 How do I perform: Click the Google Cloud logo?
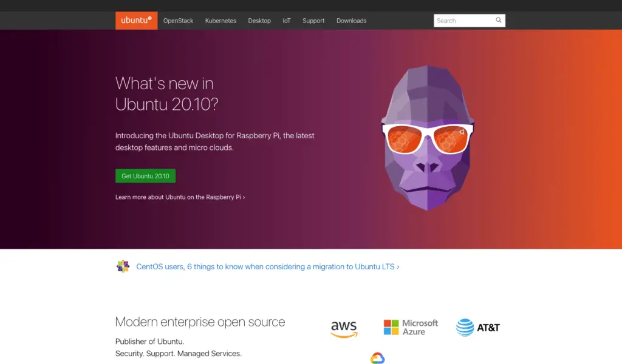(377, 358)
